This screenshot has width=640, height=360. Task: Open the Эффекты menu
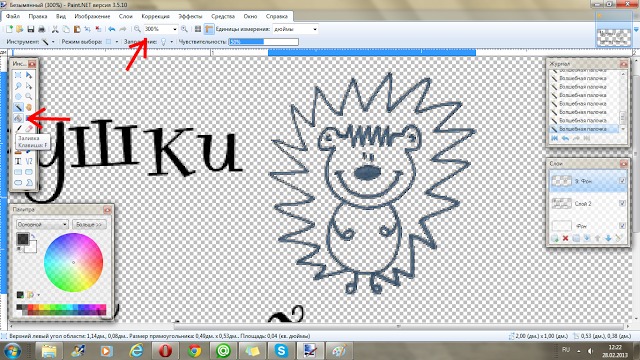190,16
